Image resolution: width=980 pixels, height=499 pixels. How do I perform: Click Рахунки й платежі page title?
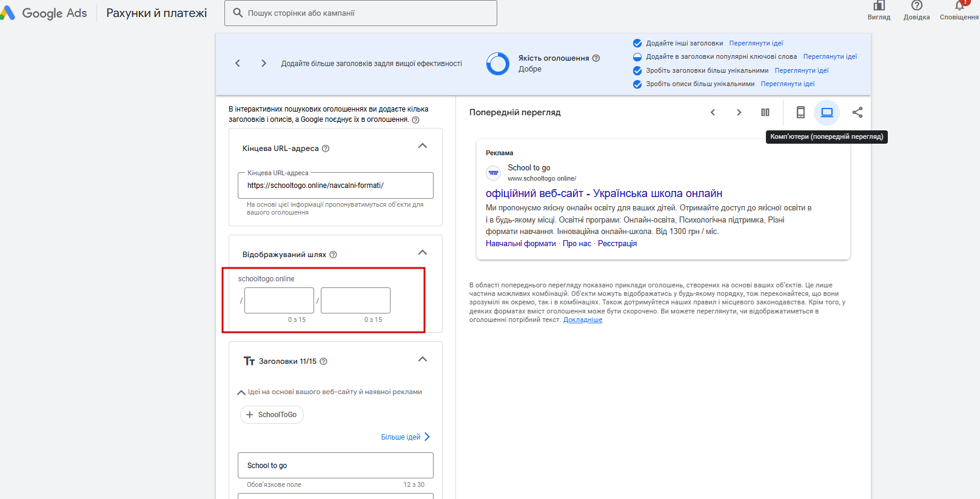click(156, 13)
